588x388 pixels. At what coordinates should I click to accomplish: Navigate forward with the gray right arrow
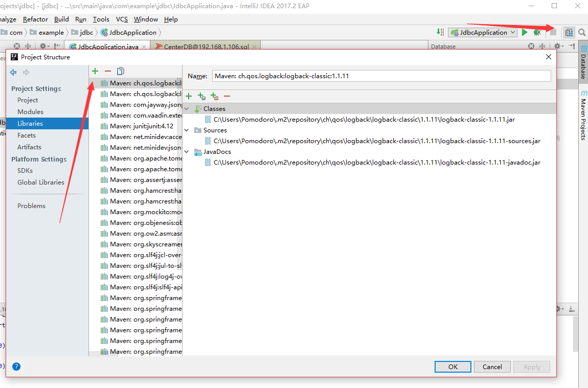pos(26,73)
